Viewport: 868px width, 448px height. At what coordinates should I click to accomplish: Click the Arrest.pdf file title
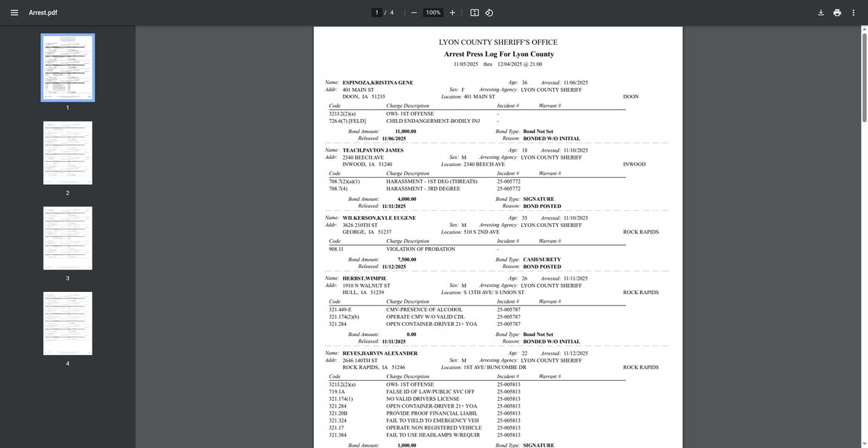(x=43, y=13)
